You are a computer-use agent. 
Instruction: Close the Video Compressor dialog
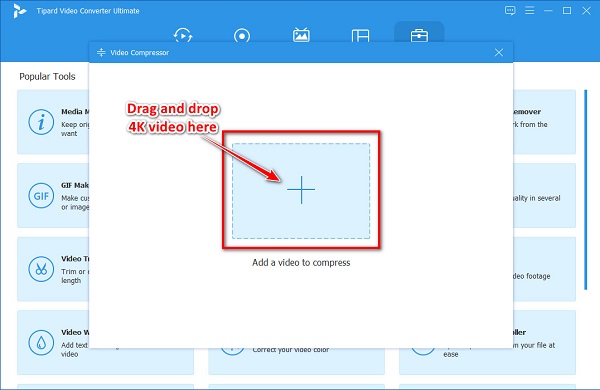499,52
